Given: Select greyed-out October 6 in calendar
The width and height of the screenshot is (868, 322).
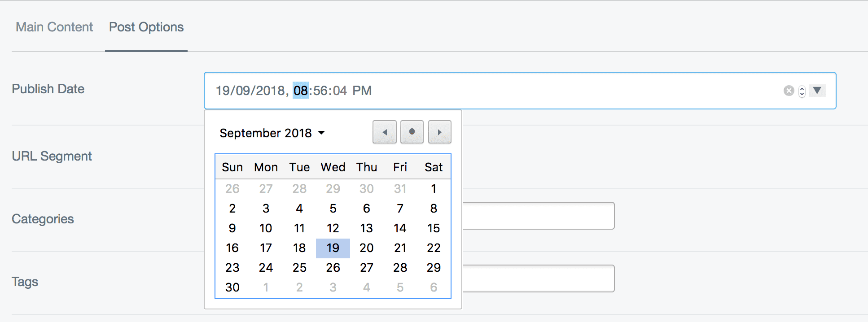Looking at the screenshot, I should (434, 287).
